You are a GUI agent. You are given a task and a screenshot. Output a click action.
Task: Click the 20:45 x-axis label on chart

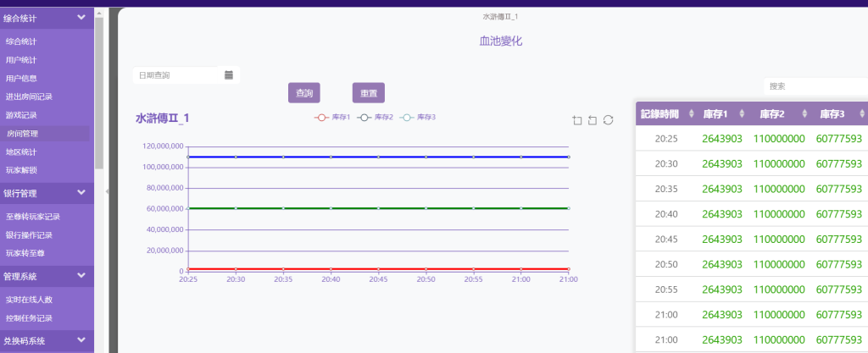click(x=378, y=279)
